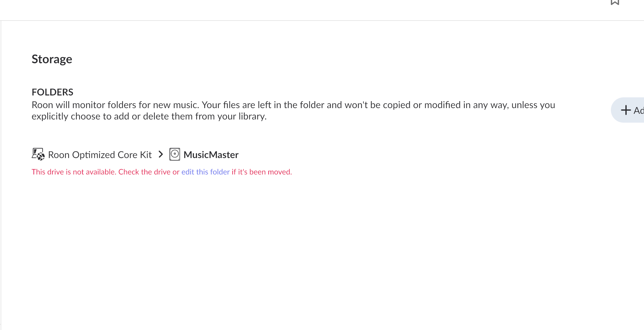Image resolution: width=644 pixels, height=330 pixels.
Task: Click the Storage page heading
Action: pos(52,59)
